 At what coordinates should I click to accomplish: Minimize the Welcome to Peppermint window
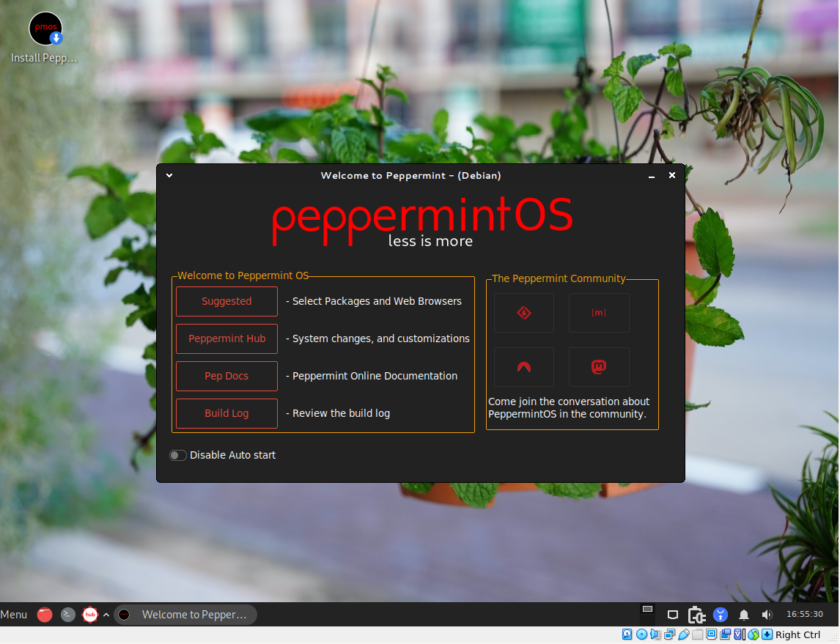[652, 176]
